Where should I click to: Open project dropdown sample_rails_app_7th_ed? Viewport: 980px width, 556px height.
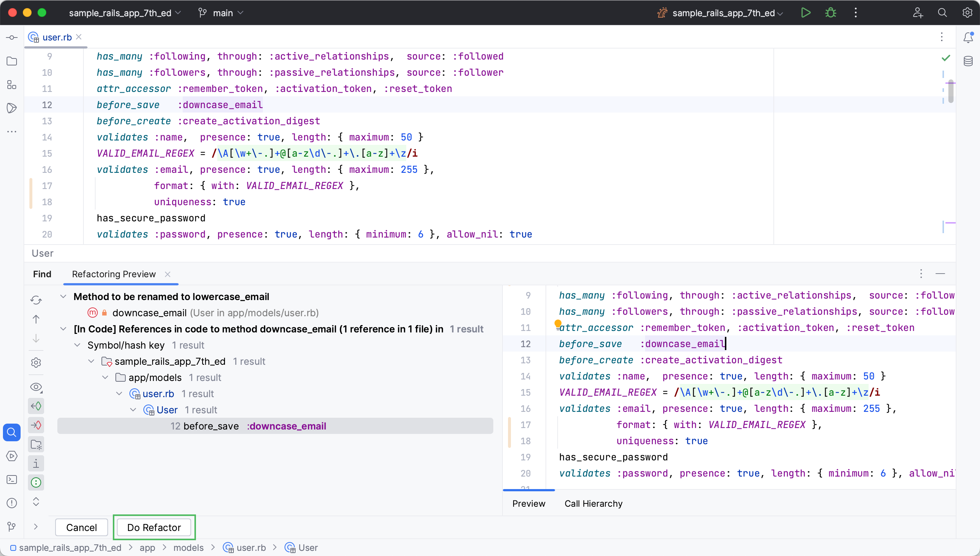pos(125,13)
